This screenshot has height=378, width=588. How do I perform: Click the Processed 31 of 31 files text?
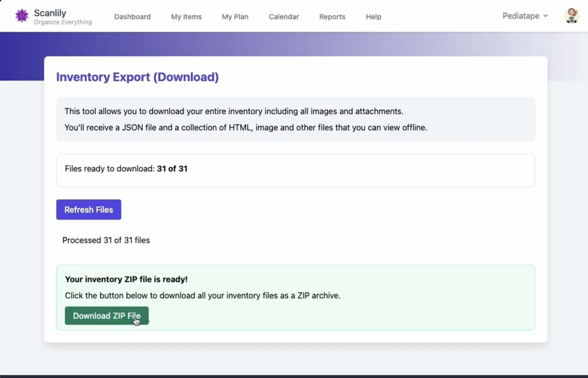(106, 240)
